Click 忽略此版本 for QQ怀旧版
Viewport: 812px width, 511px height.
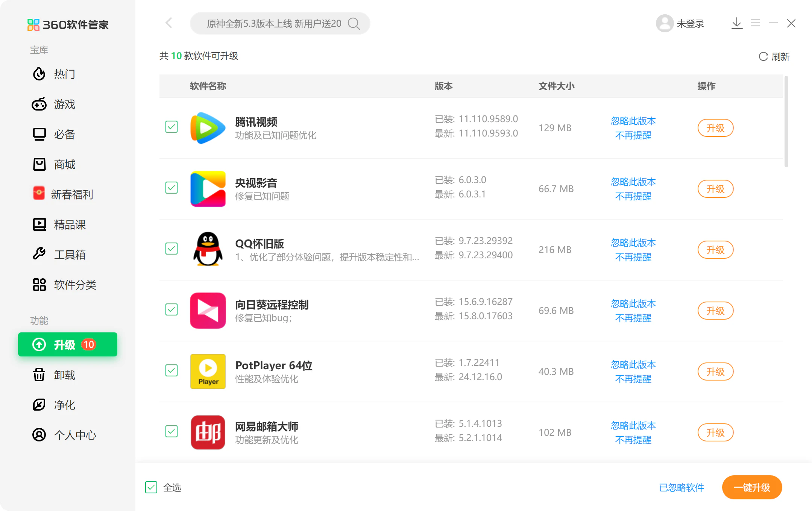click(x=633, y=243)
